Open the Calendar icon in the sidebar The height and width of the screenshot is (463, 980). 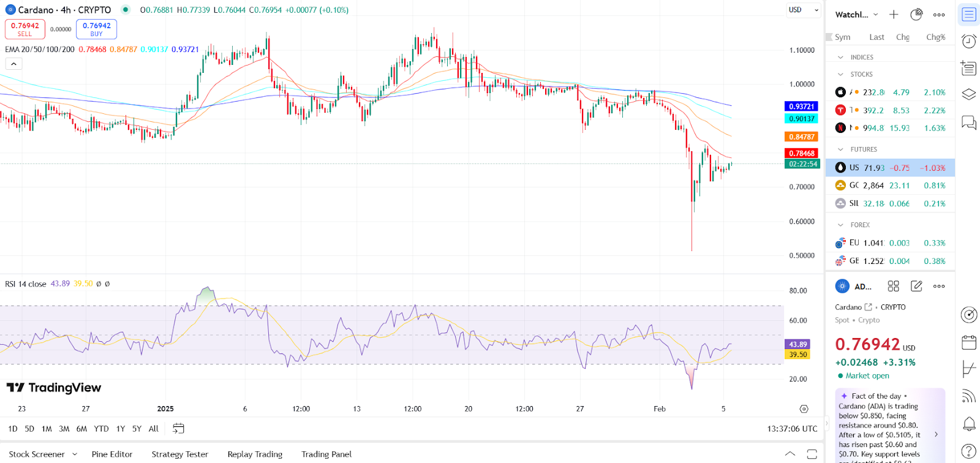pos(968,342)
